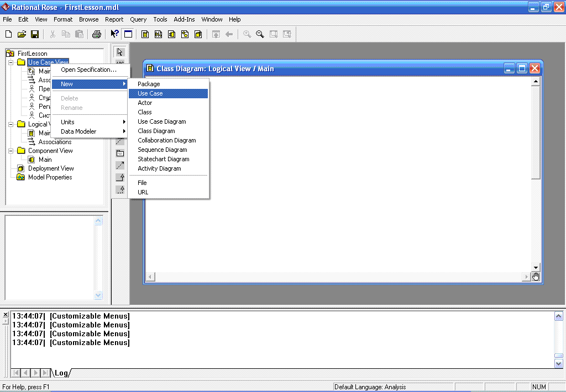Viewport: 566px width, 392px height.
Task: Click the Save Model floppy disk icon
Action: pyautogui.click(x=35, y=34)
